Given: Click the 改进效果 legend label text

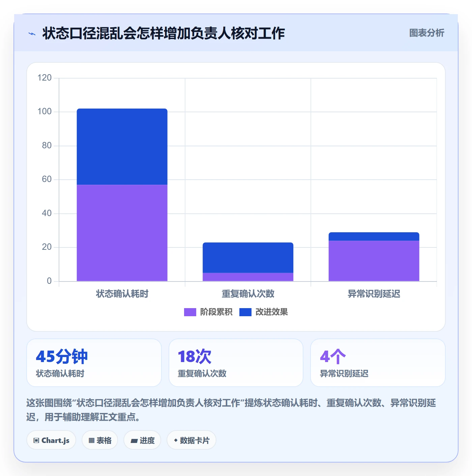Looking at the screenshot, I should pos(271,312).
